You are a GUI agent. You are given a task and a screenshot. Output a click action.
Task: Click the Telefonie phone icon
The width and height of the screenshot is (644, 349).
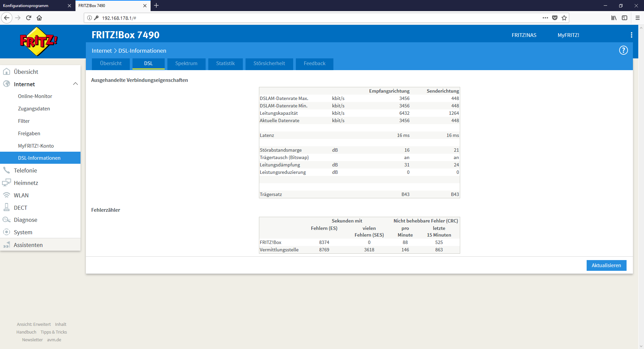tap(6, 170)
